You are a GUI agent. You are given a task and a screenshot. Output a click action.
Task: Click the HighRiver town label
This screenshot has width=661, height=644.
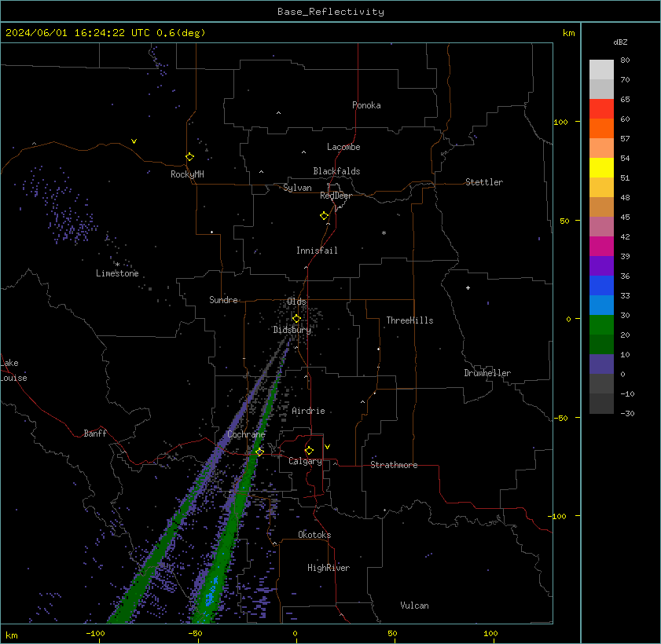(x=329, y=568)
